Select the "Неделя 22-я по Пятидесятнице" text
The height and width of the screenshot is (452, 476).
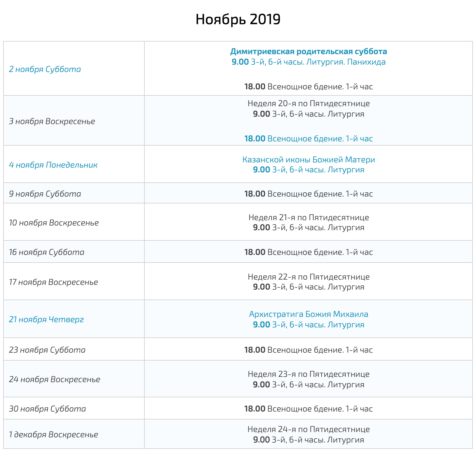click(x=308, y=277)
